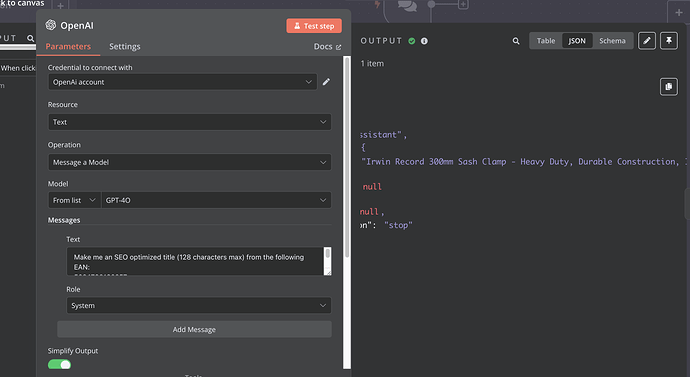Toggle the Simplify Output switch

click(59, 364)
